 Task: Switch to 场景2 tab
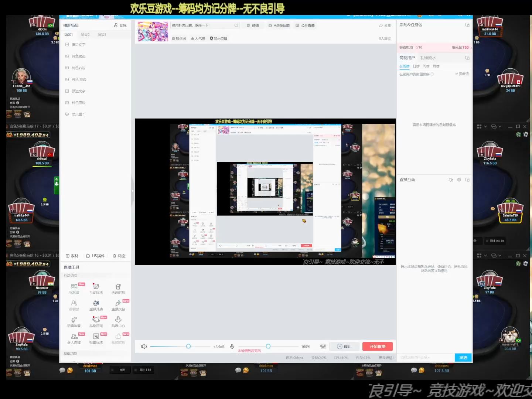point(85,34)
